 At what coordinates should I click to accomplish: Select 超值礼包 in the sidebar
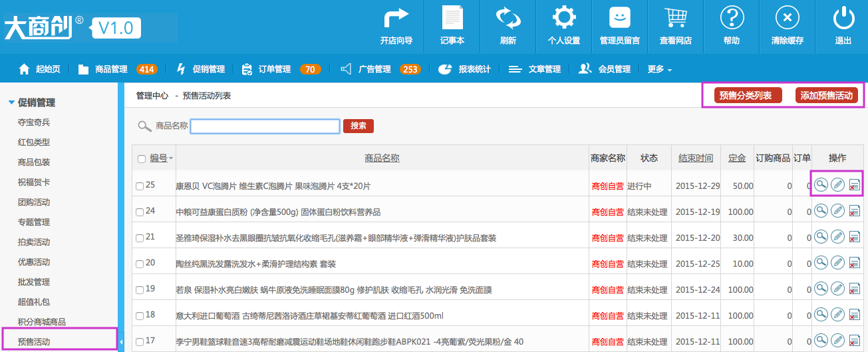coord(34,302)
